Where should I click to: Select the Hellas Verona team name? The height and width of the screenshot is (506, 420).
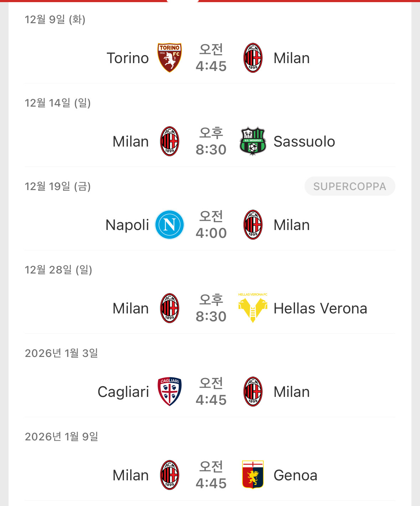(320, 308)
